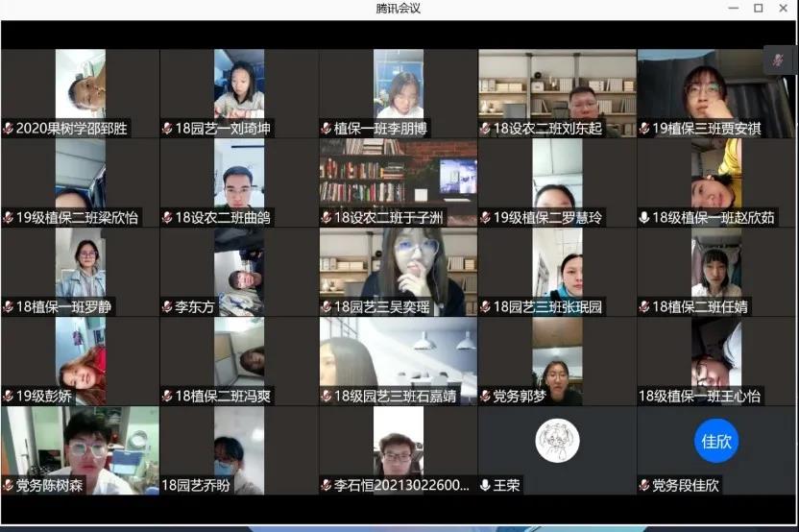Click the microphone icon next to 王荣
The height and width of the screenshot is (532, 799).
click(x=485, y=486)
